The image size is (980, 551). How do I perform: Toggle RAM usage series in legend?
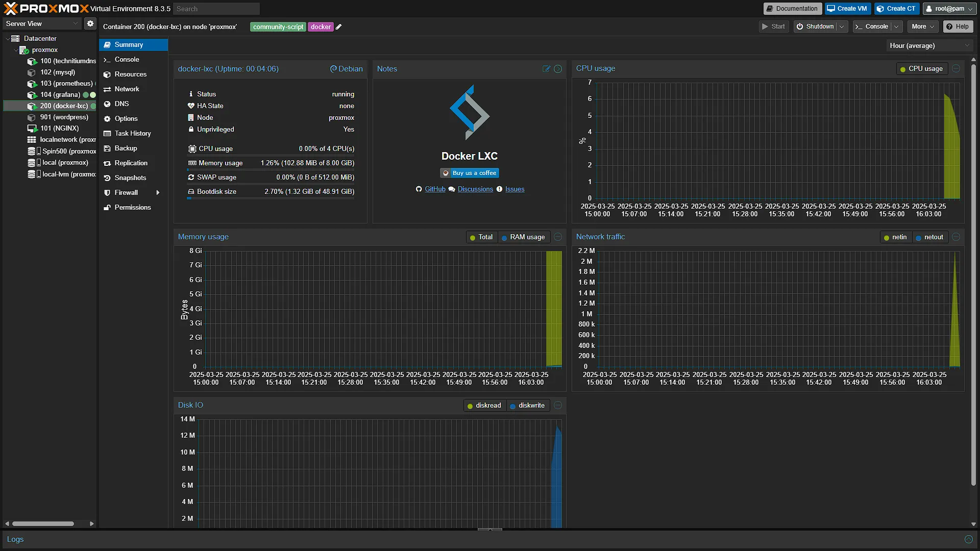pyautogui.click(x=523, y=237)
